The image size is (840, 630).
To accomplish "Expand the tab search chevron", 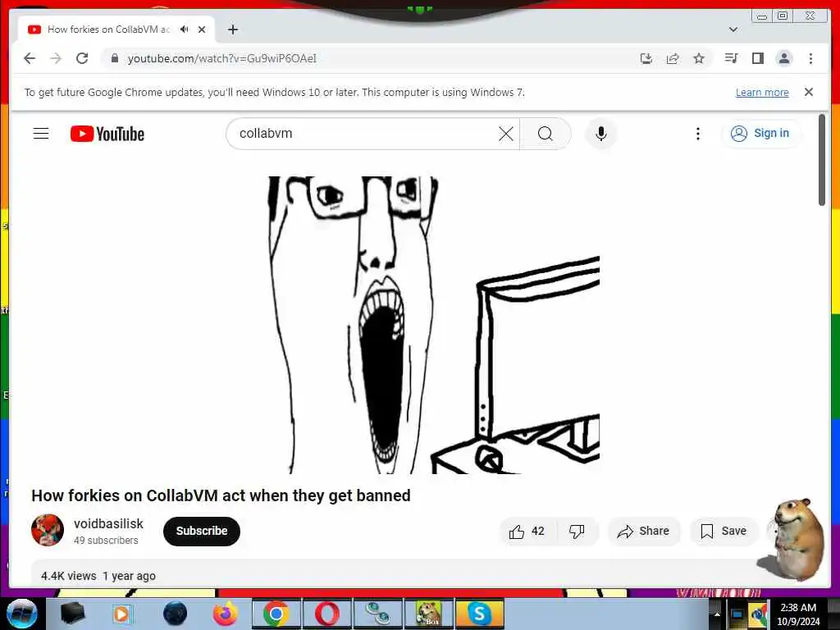I will (733, 30).
